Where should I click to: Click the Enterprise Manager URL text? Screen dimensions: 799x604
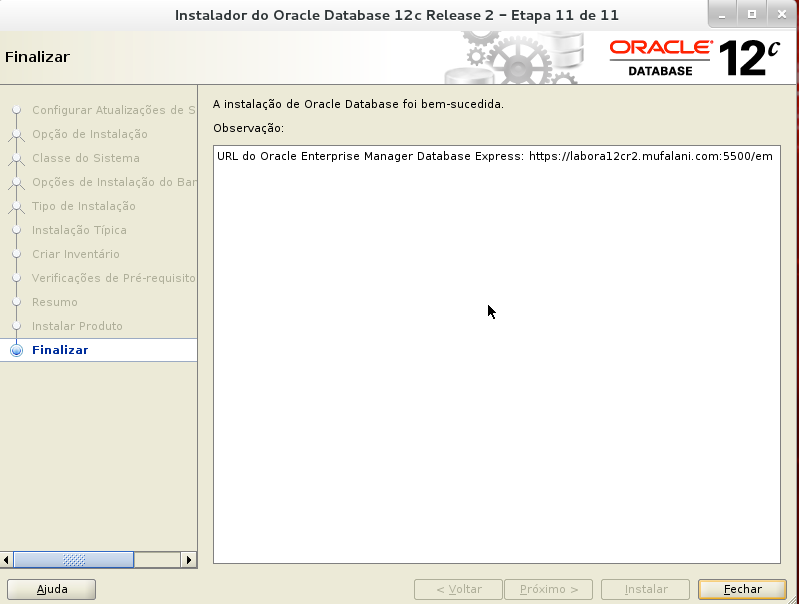(x=494, y=156)
